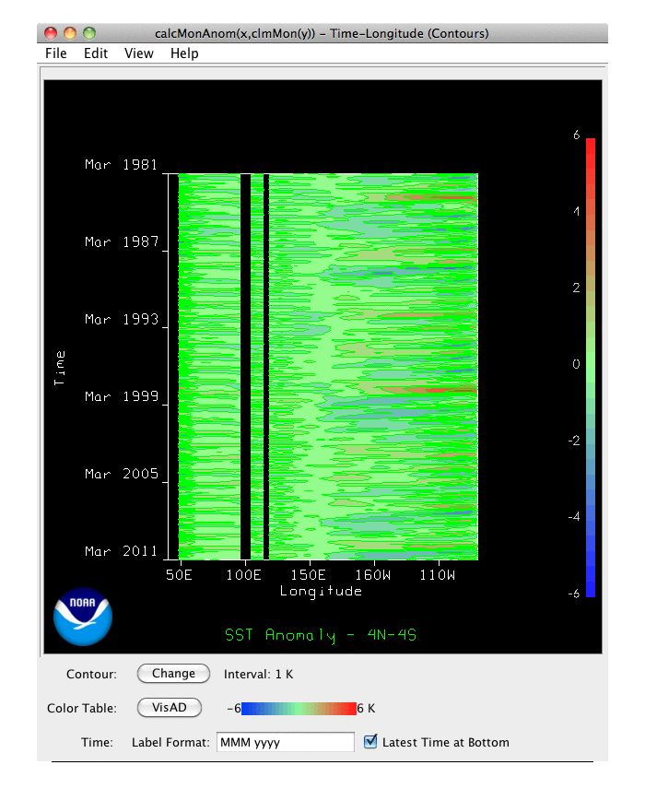Open the View menu
This screenshot has height=812, width=645.
tap(139, 53)
